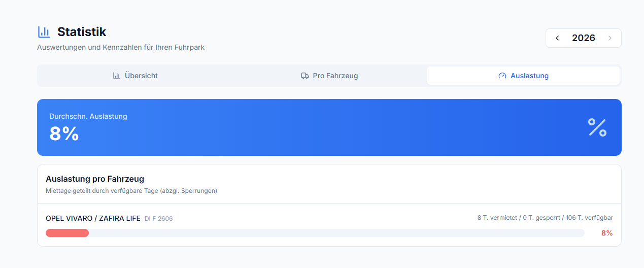The height and width of the screenshot is (268, 644).
Task: Open the Pro Fahrzeug tab label
Action: point(335,76)
